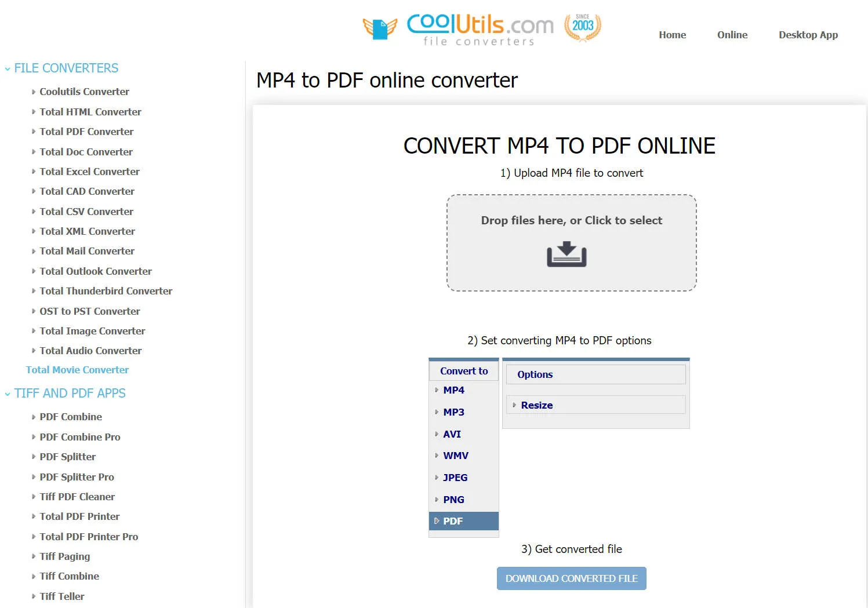Click the CoolUtils winged logo icon
The height and width of the screenshot is (608, 868).
pyautogui.click(x=381, y=28)
